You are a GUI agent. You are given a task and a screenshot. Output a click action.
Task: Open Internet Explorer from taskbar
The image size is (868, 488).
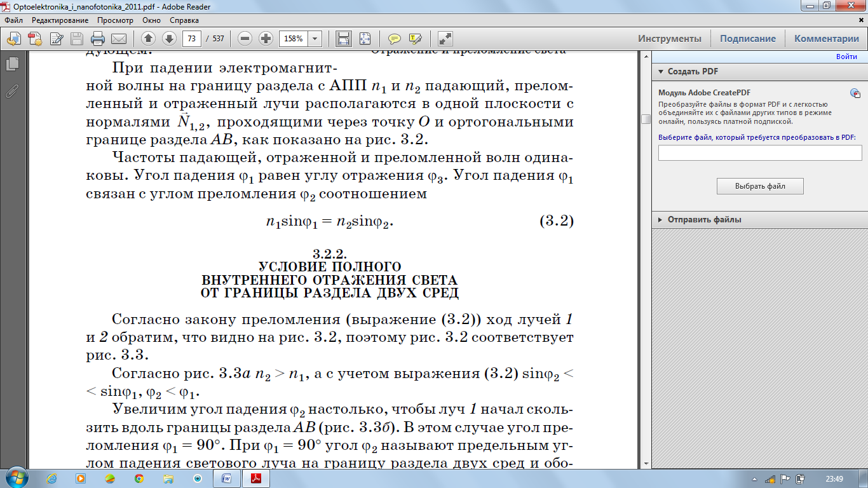pyautogui.click(x=51, y=478)
